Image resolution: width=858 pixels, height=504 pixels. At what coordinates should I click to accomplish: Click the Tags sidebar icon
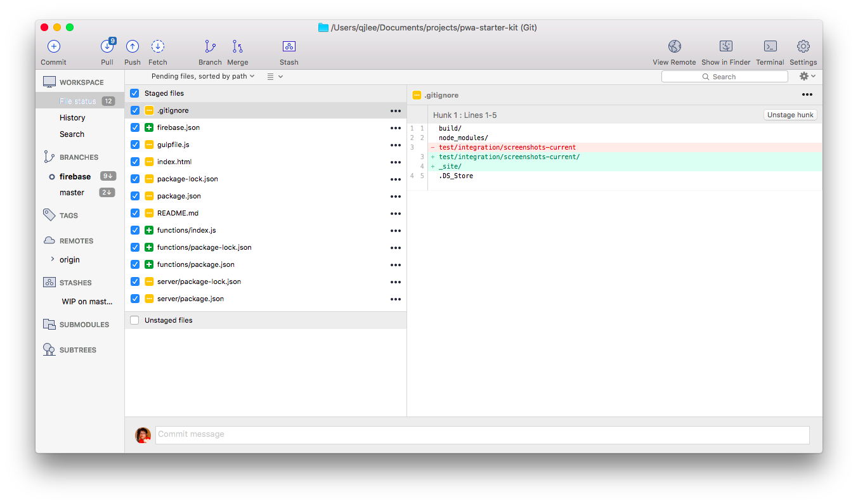[49, 215]
